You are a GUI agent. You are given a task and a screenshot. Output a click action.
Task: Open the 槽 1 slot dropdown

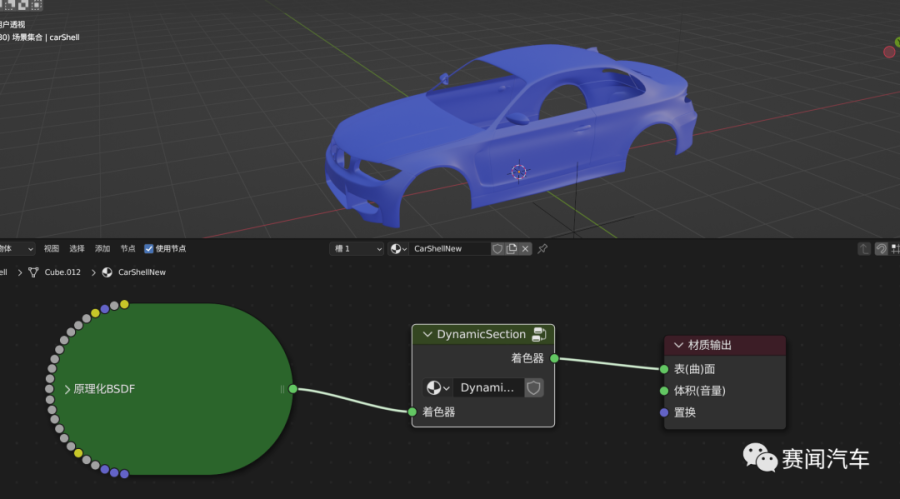(x=357, y=249)
